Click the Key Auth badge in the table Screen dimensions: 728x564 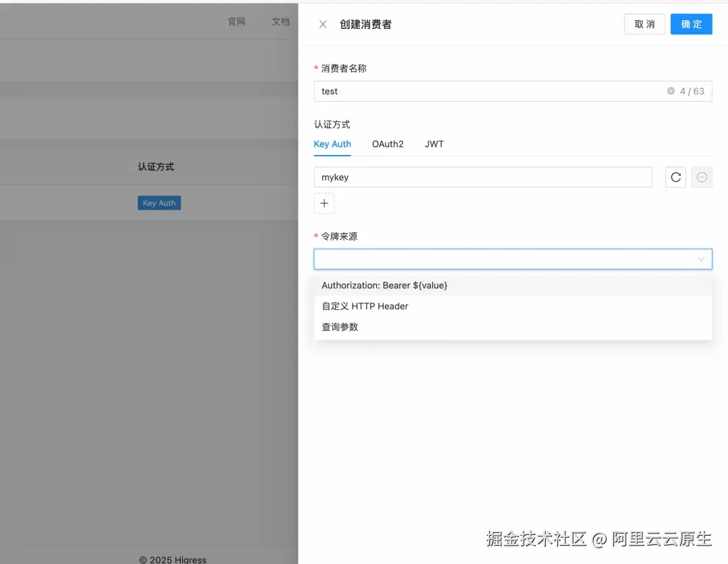click(159, 203)
